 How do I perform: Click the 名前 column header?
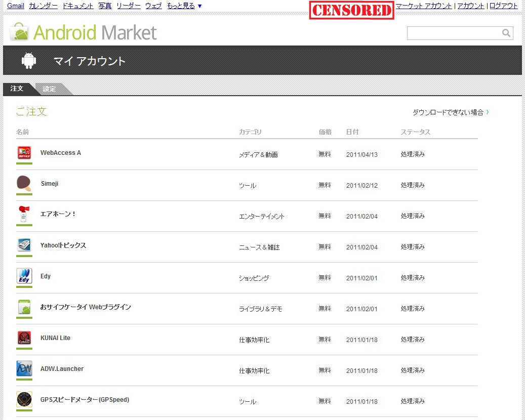point(22,132)
